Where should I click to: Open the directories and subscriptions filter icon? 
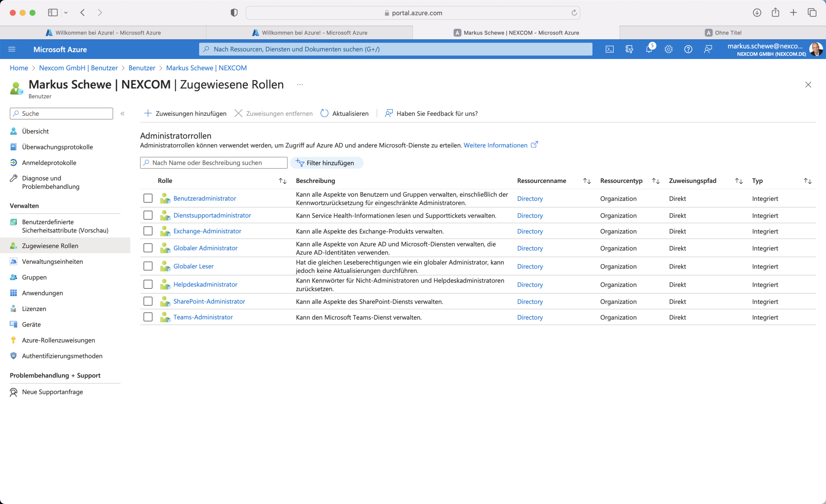point(629,49)
